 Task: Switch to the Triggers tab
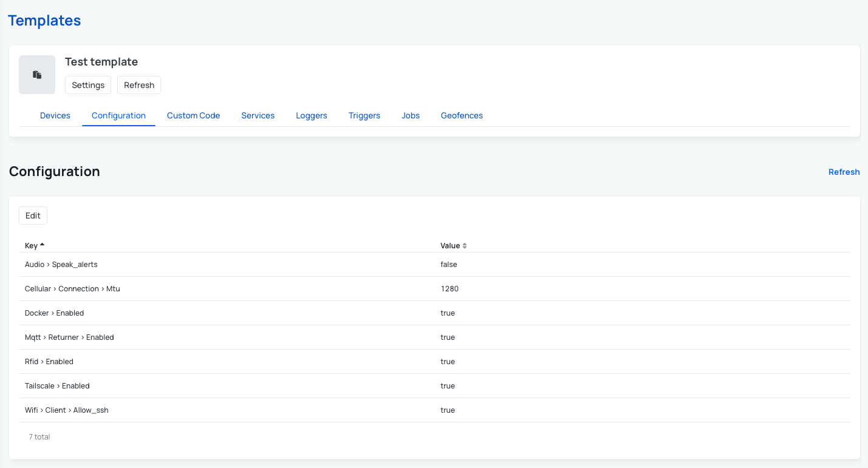[364, 115]
